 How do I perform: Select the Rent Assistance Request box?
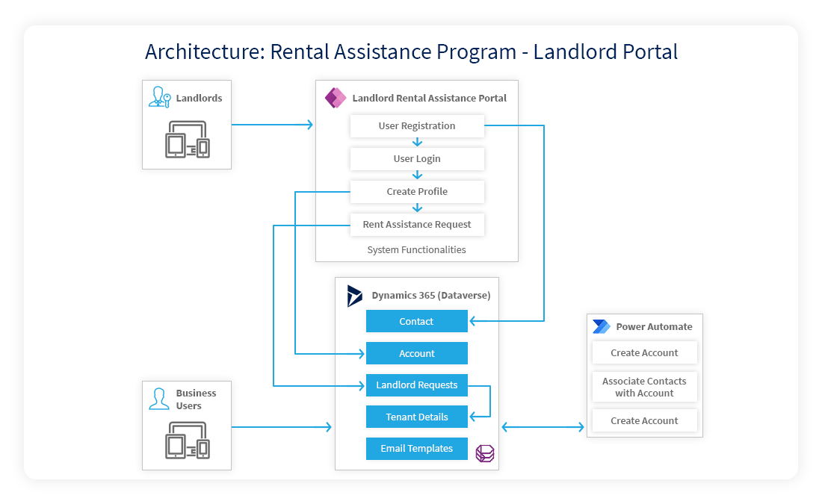pyautogui.click(x=417, y=225)
